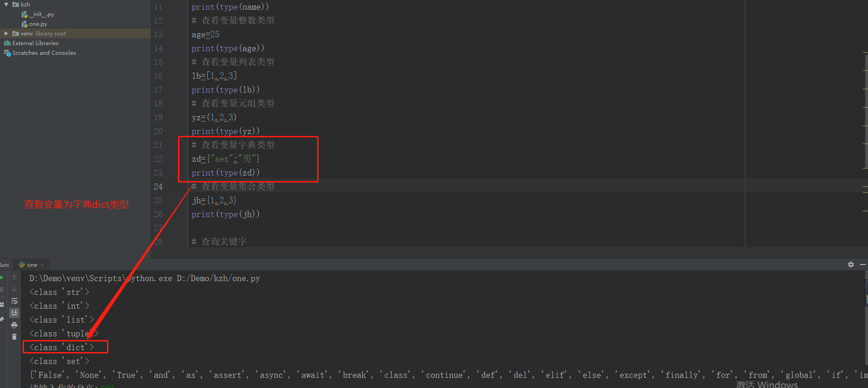Click line number 24 in the editor
Screen dimensions: 868x388
158,186
